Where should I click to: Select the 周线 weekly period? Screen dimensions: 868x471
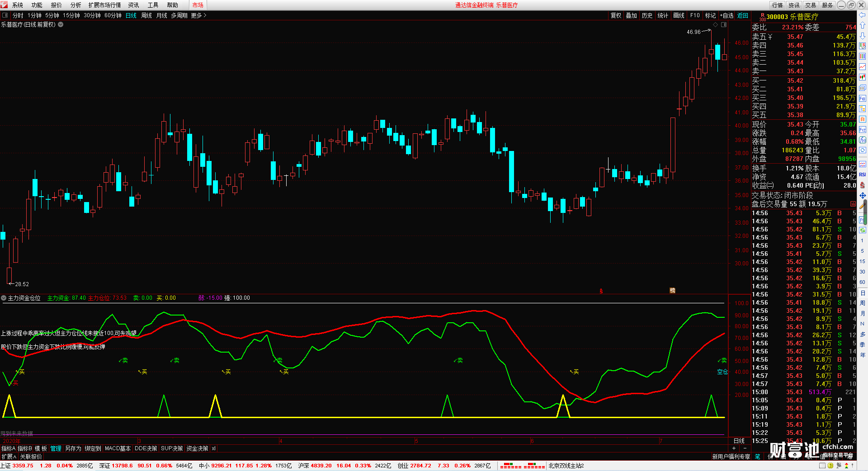click(146, 15)
